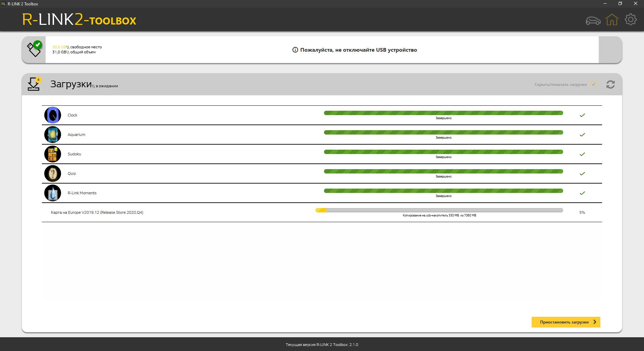Click the completed checkmark for Aquarium
Viewport: 644px width, 351px height.
tap(582, 135)
